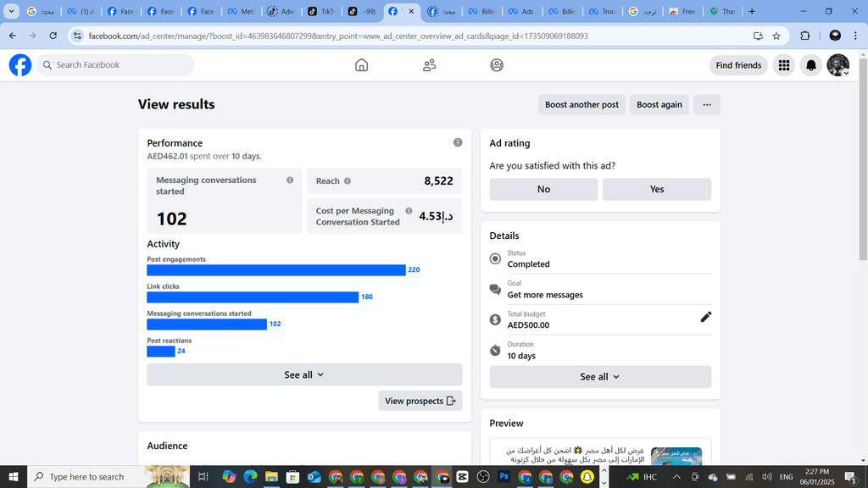The width and height of the screenshot is (868, 488).
Task: Open the Chrome three-dot menu
Action: click(x=855, y=36)
